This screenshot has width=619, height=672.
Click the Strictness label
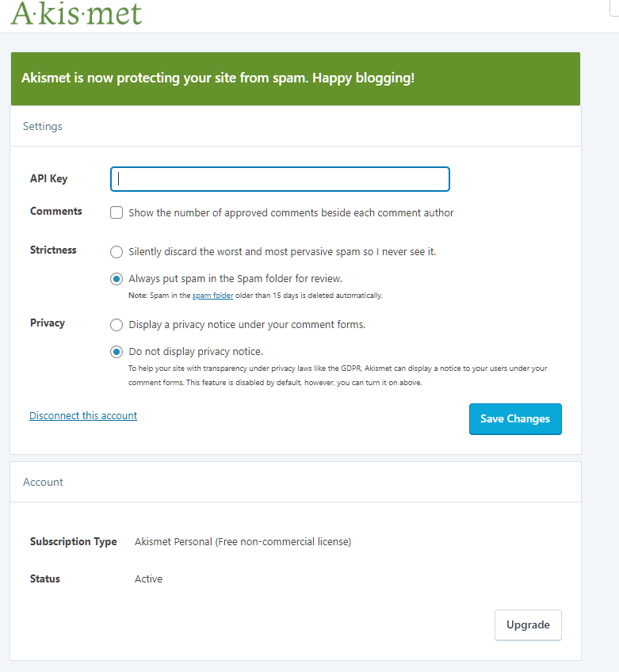[53, 250]
